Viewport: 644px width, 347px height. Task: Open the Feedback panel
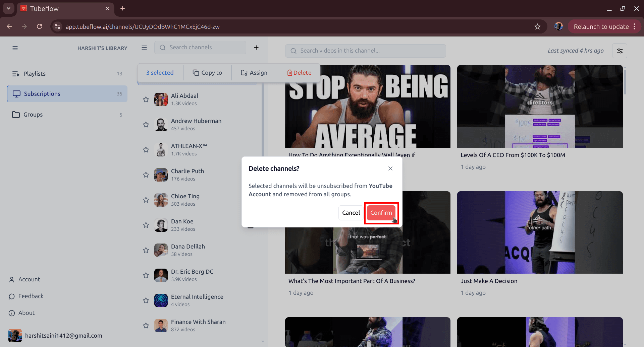(x=31, y=296)
